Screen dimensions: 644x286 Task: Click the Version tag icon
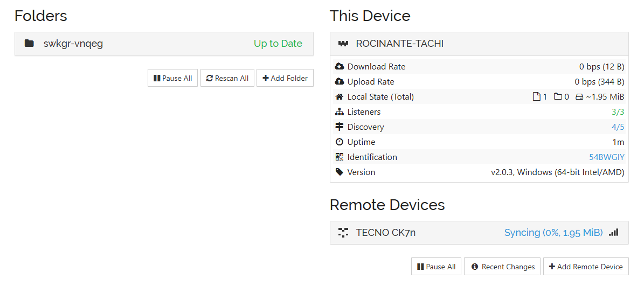click(339, 172)
